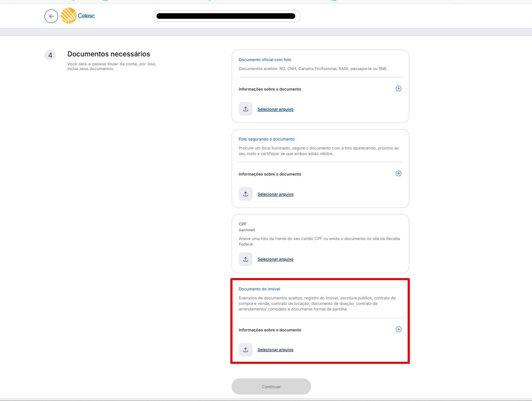532x401 pixels.
Task: Click the step 4 number badge
Action: [50, 55]
